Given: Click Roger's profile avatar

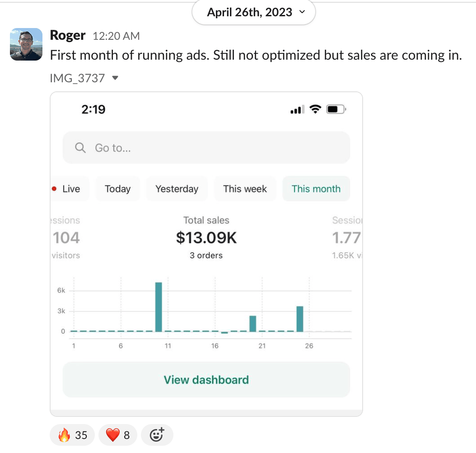Looking at the screenshot, I should tap(26, 44).
